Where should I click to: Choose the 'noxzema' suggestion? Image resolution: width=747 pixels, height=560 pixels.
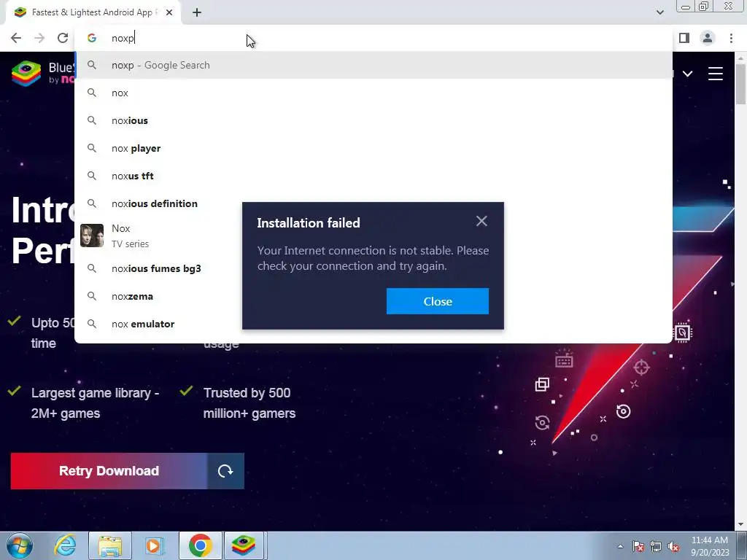(158, 296)
